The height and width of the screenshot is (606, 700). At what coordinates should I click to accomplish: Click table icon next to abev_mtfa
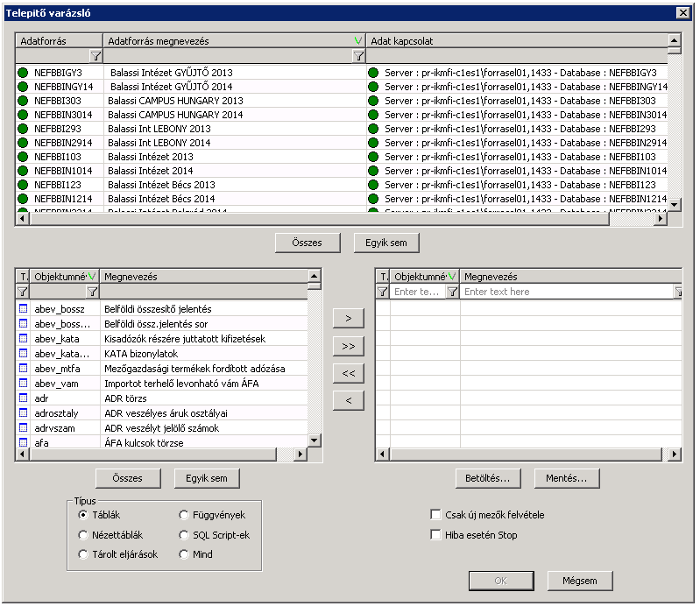point(23,368)
